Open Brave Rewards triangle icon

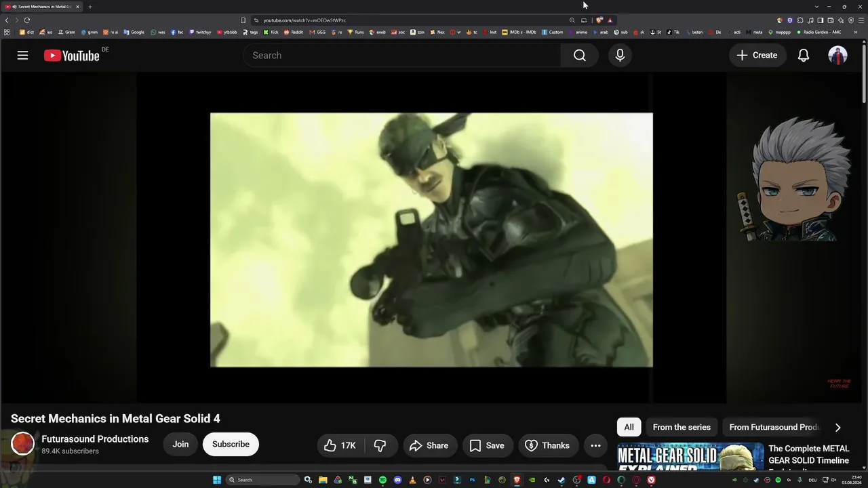click(x=610, y=20)
